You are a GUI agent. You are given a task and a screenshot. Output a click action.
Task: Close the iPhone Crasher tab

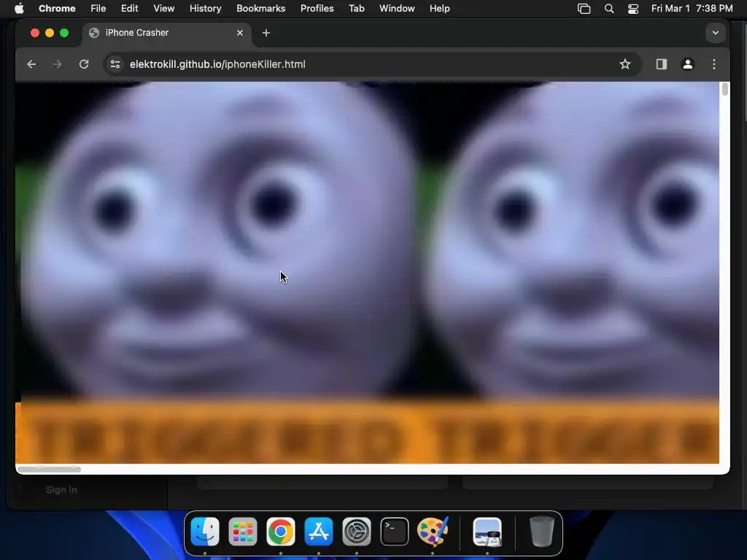(239, 33)
